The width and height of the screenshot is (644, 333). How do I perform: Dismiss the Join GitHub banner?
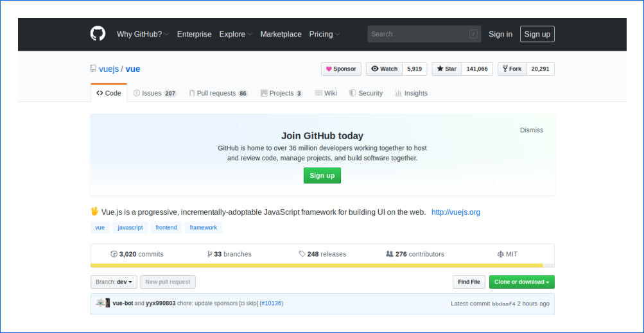pyautogui.click(x=531, y=130)
